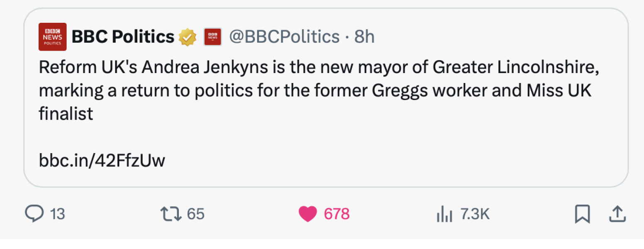
Task: Open the bbc.in/42FfzUw link
Action: pyautogui.click(x=101, y=159)
